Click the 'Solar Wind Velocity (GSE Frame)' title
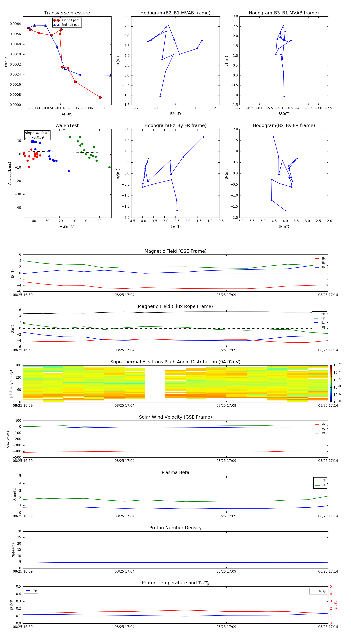This screenshot has width=351, height=644. (x=175, y=417)
